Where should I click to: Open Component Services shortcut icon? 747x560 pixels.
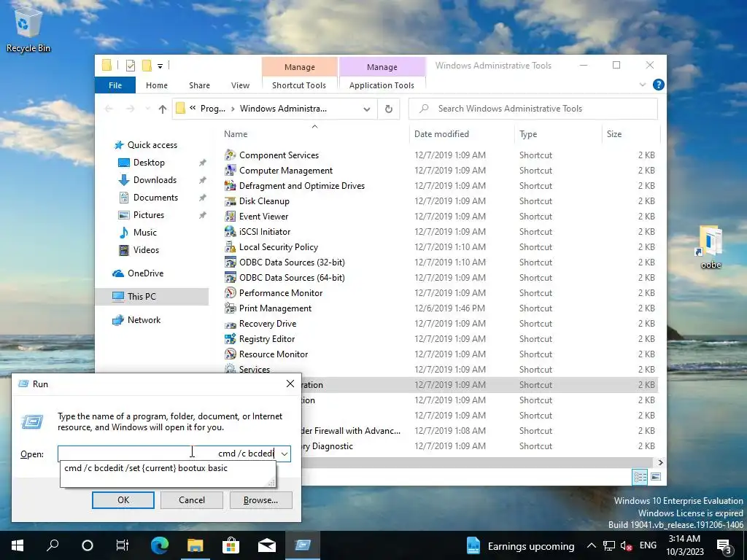pos(230,155)
